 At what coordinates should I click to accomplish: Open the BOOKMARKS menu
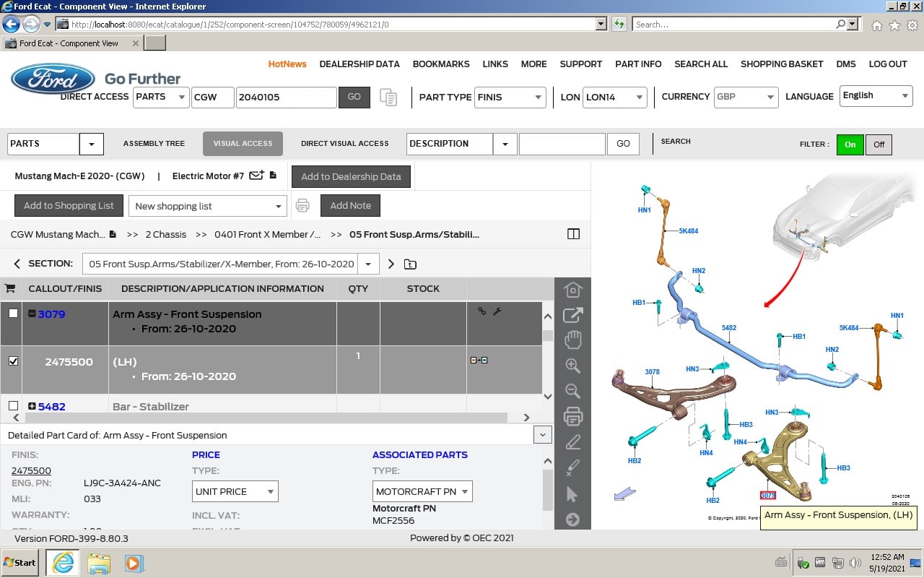click(441, 64)
